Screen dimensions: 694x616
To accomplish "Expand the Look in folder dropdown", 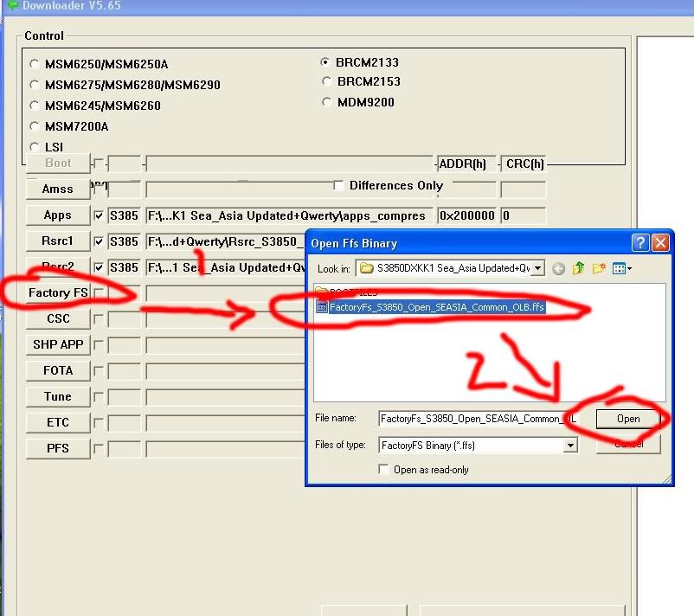I will (x=538, y=268).
